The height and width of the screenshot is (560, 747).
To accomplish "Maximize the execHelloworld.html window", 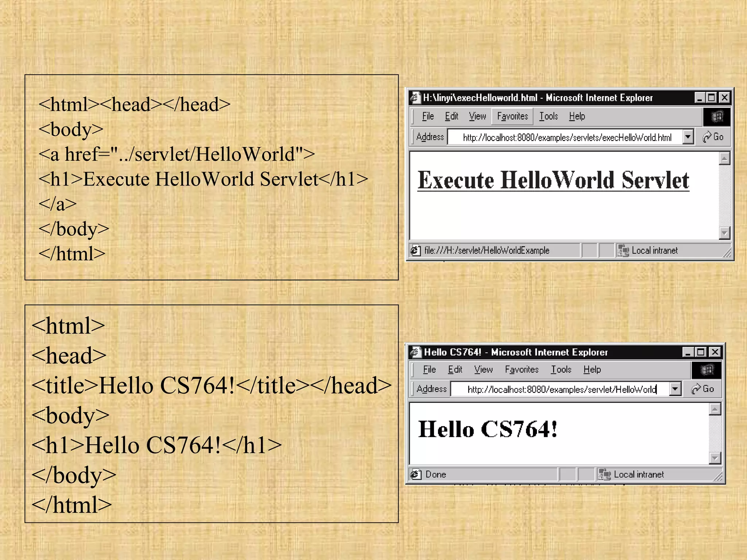I will 712,98.
